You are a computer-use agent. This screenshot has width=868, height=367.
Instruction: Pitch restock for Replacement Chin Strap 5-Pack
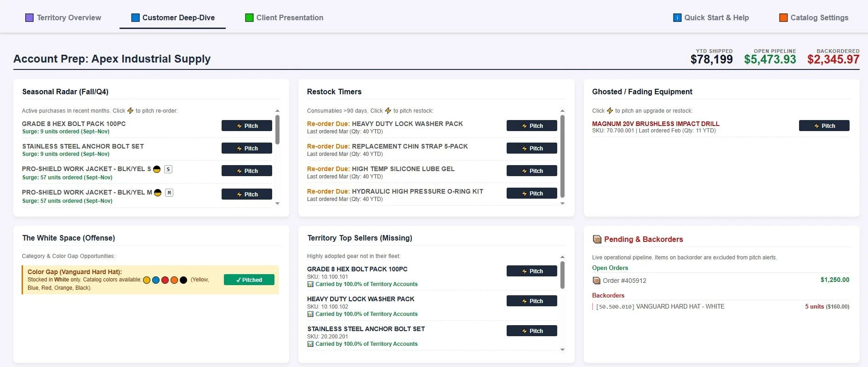pyautogui.click(x=532, y=149)
